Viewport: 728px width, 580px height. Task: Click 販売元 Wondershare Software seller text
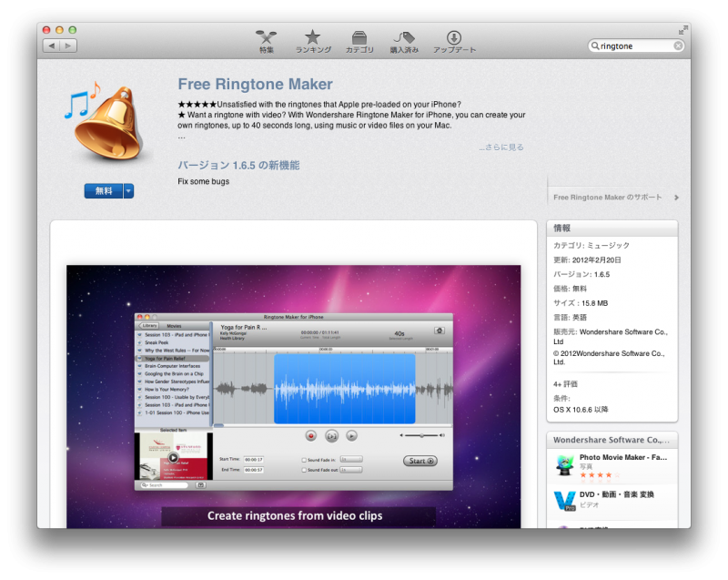[611, 337]
